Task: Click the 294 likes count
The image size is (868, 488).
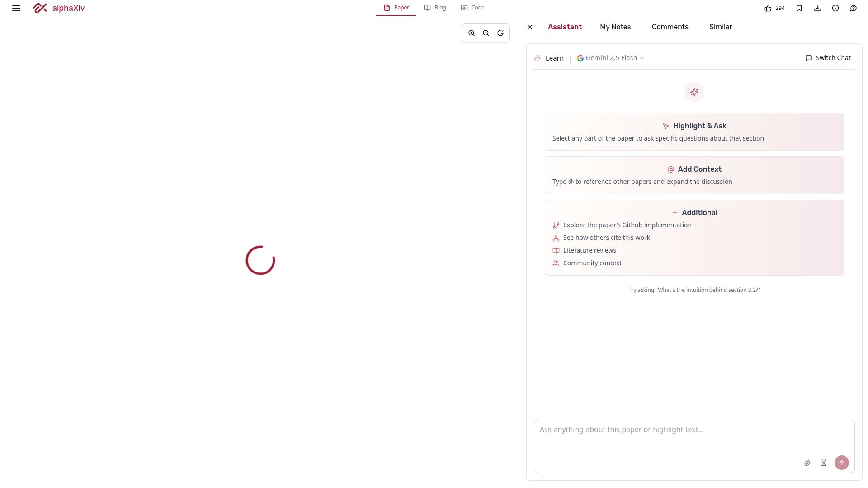Action: (x=780, y=8)
